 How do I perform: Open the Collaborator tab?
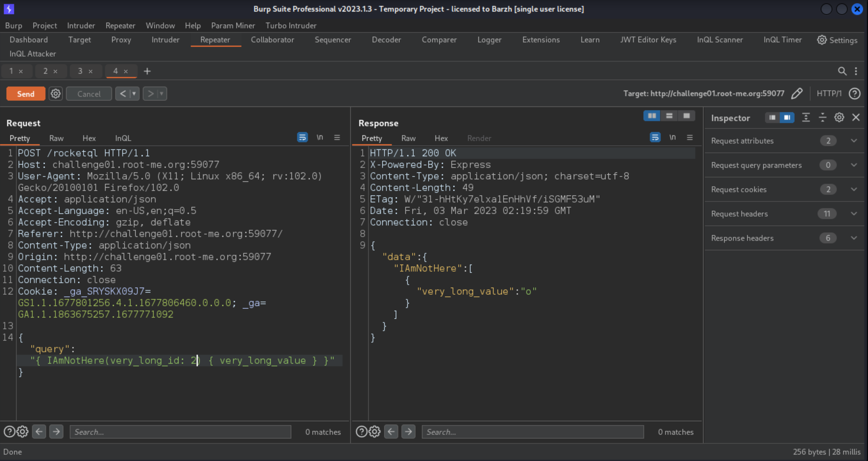(272, 40)
